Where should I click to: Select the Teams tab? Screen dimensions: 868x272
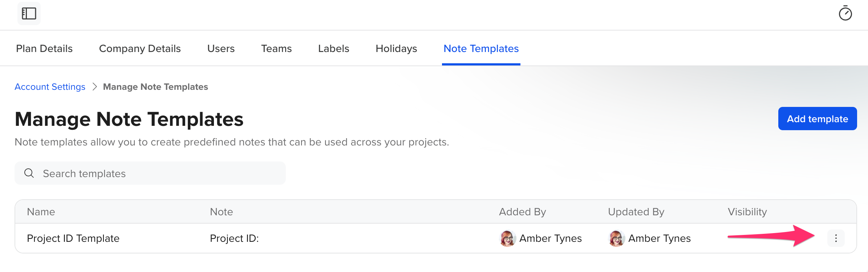(x=276, y=48)
